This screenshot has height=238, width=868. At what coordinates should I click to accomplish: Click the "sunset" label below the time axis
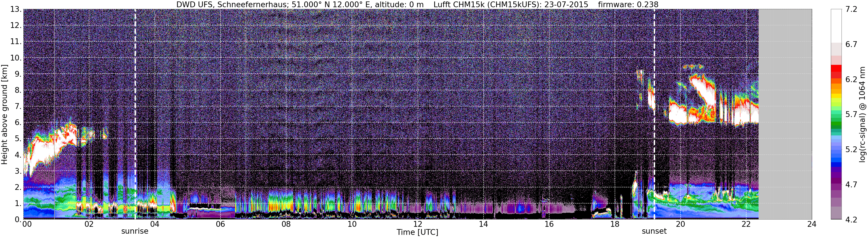tap(654, 231)
